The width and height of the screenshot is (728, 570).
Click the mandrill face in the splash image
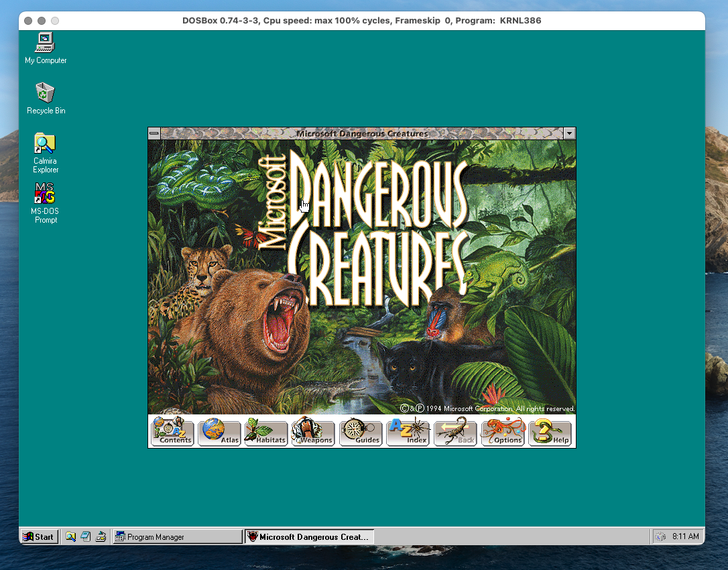pyautogui.click(x=437, y=319)
